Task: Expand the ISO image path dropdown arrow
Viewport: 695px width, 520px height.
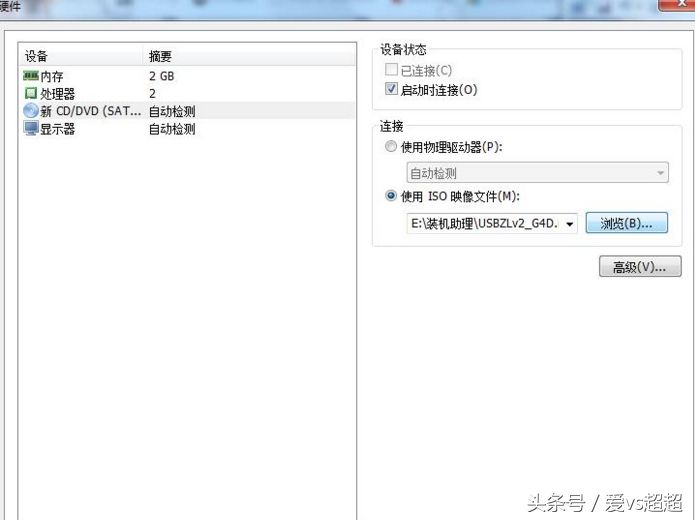Action: (x=570, y=223)
